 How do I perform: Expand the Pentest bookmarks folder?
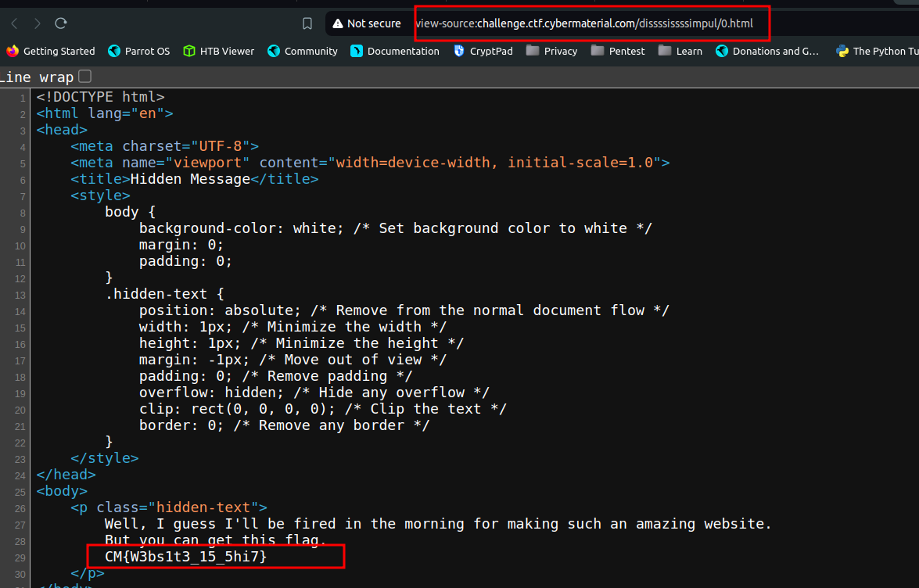pyautogui.click(x=618, y=51)
